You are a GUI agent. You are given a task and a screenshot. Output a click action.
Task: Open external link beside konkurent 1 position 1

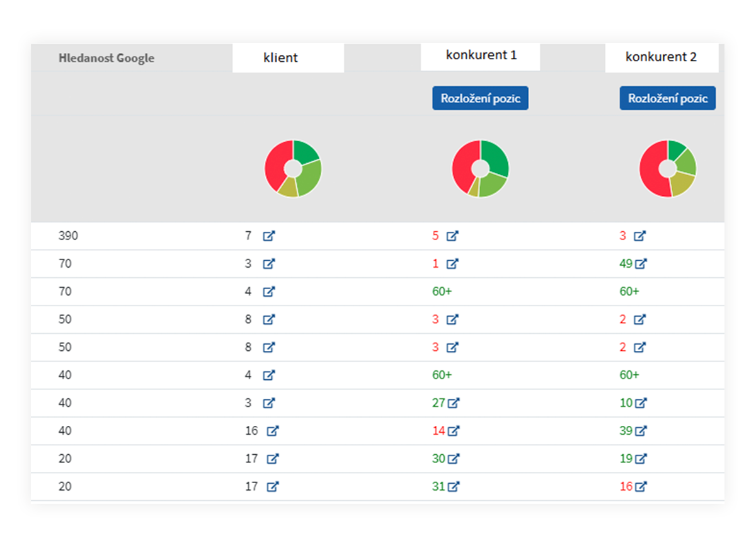452,264
